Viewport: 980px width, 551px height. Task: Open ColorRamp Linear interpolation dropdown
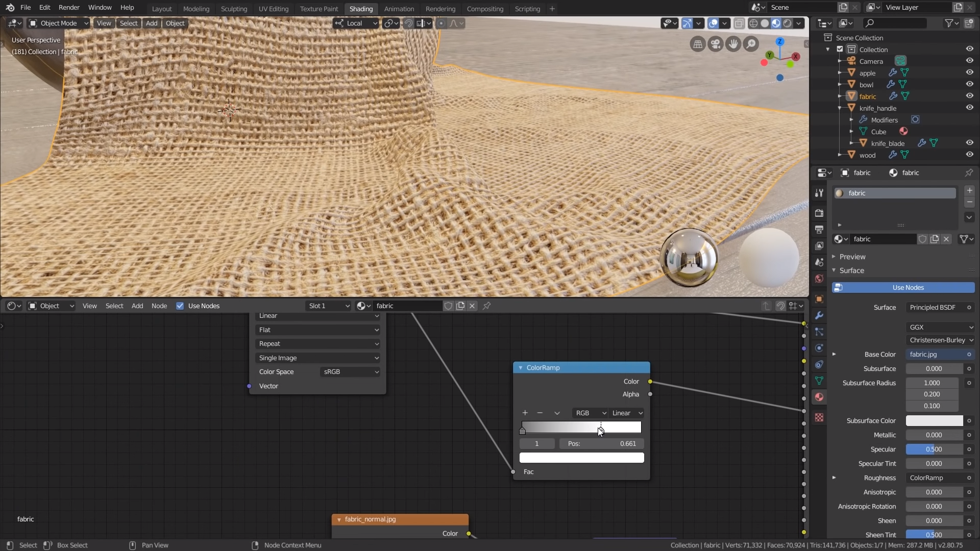[627, 413]
